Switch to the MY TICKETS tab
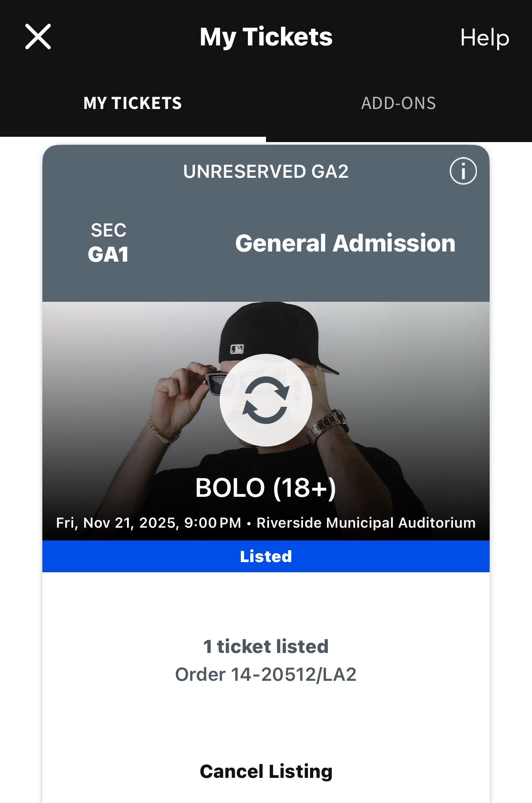Screen dimensions: 532x803 132,103
